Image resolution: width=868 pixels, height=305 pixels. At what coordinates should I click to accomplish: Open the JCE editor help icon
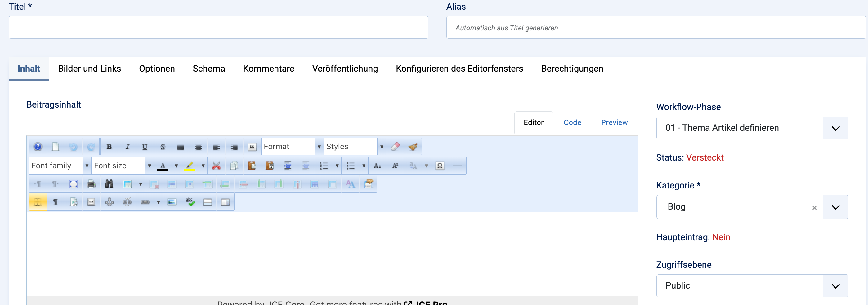[x=38, y=146]
